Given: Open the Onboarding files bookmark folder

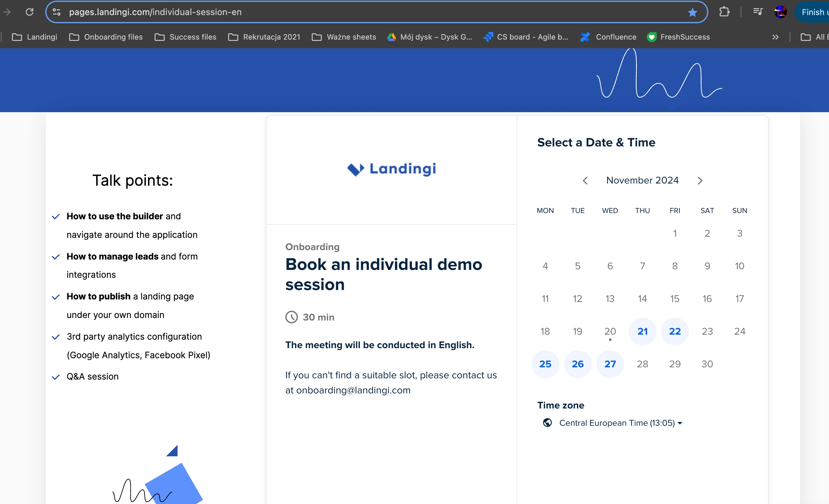Looking at the screenshot, I should pos(106,37).
